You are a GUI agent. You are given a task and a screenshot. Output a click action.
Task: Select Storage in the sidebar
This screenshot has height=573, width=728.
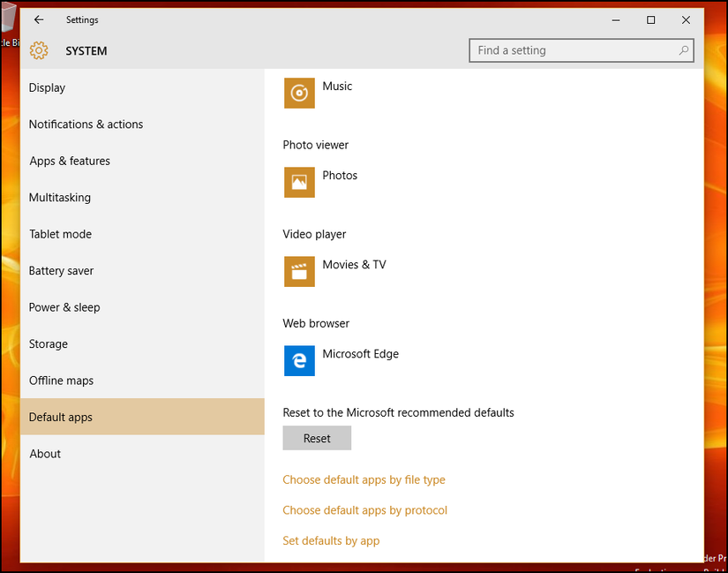(49, 344)
